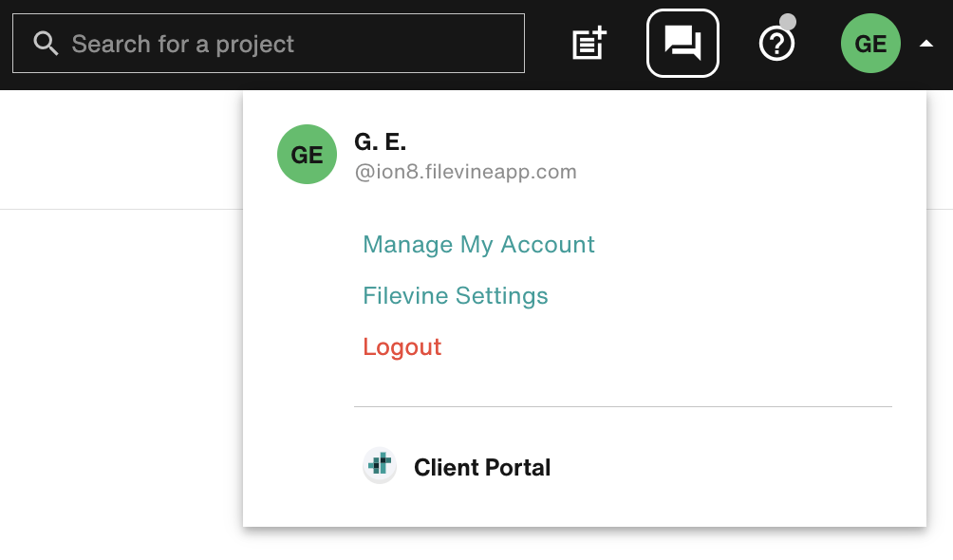Image resolution: width=953 pixels, height=560 pixels.
Task: Click empty space right of Logout
Action: point(664,347)
